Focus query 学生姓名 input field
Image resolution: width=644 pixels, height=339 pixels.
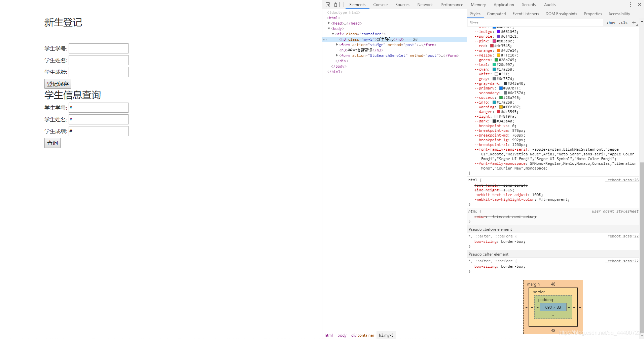pos(99,119)
